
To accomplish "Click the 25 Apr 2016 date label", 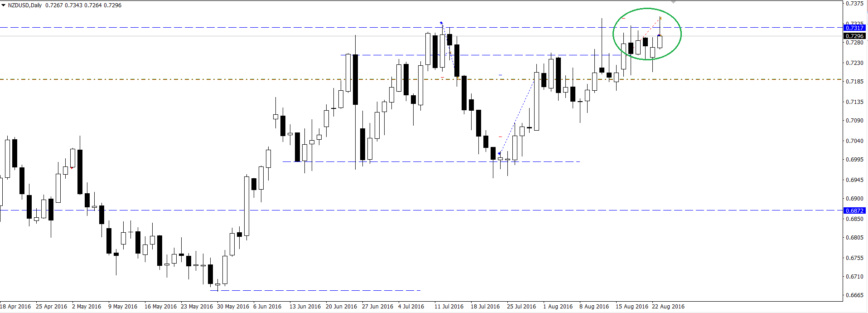I will [51, 307].
